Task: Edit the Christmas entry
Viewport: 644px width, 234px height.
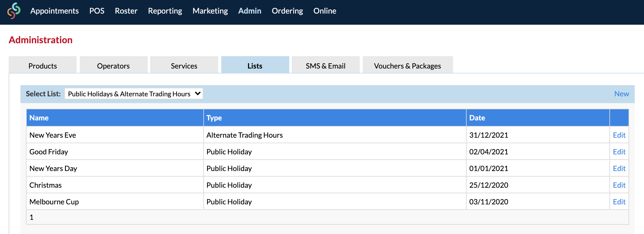Action: pos(619,185)
